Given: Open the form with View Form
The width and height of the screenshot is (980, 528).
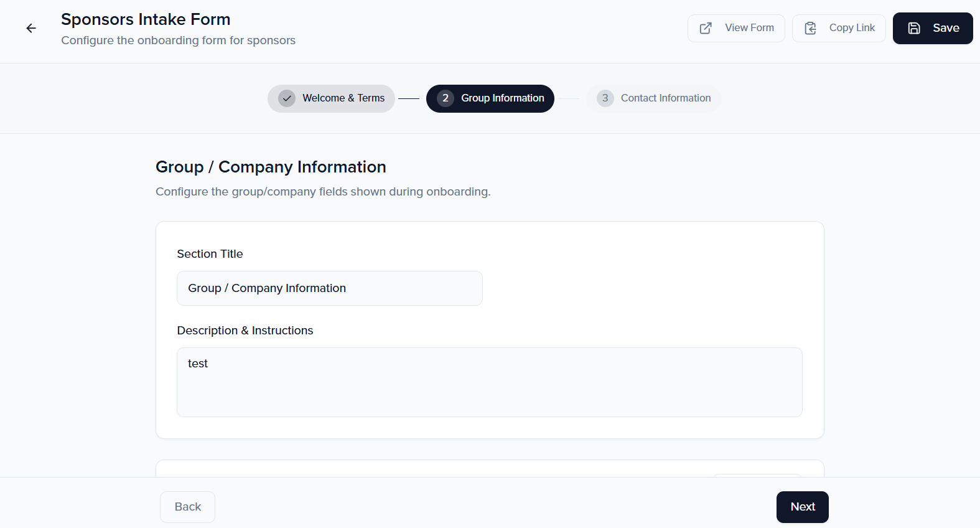Looking at the screenshot, I should [736, 28].
